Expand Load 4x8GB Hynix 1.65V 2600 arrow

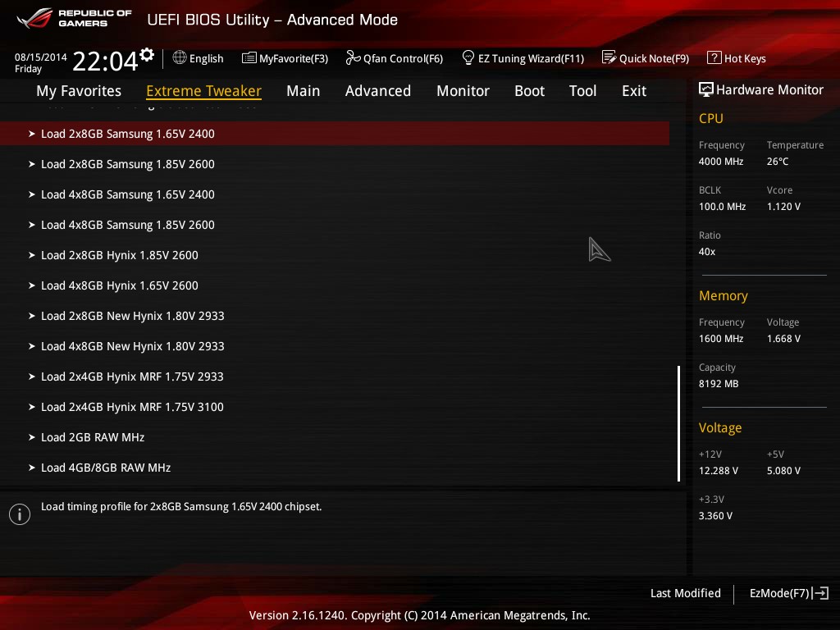[x=32, y=285]
